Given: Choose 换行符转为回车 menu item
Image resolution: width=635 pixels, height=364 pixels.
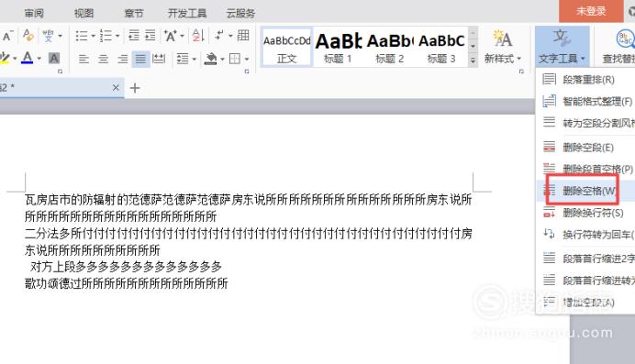Looking at the screenshot, I should click(586, 234).
